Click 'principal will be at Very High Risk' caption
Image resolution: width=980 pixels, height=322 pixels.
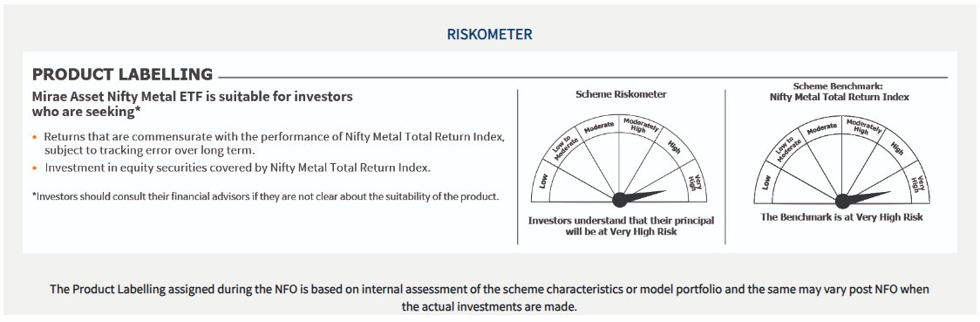coord(621,226)
